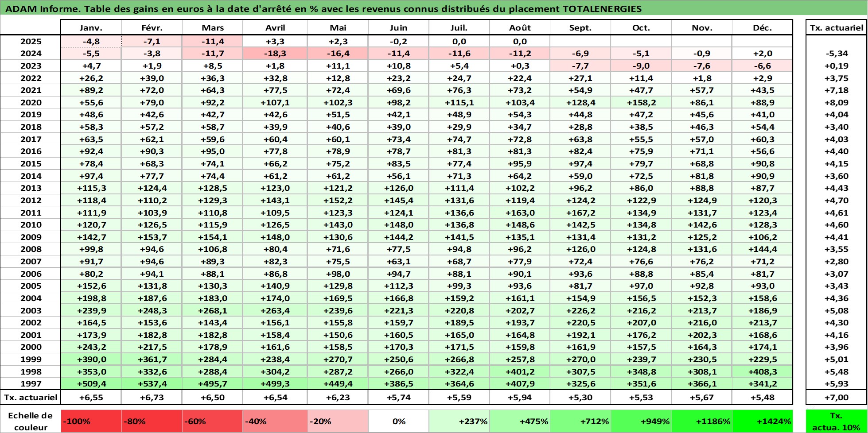Select the -60% color scale swatch
Screen dimensions: 868x433
(213, 421)
